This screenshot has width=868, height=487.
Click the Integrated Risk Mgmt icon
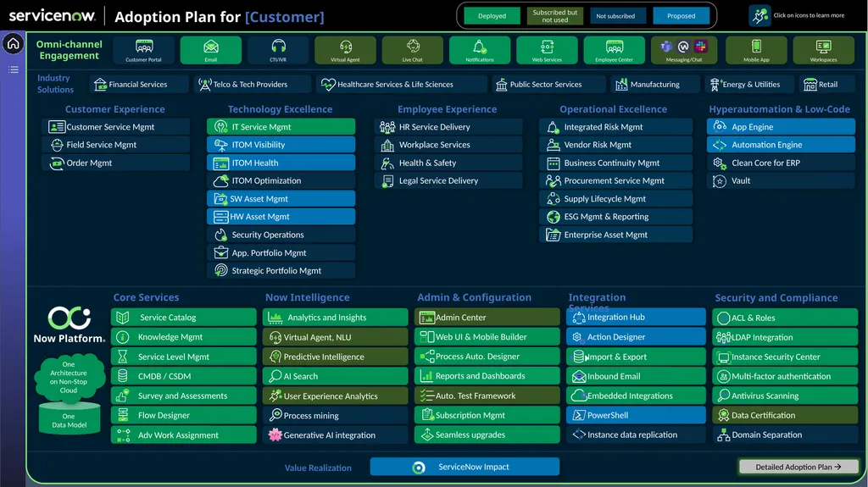coord(553,127)
